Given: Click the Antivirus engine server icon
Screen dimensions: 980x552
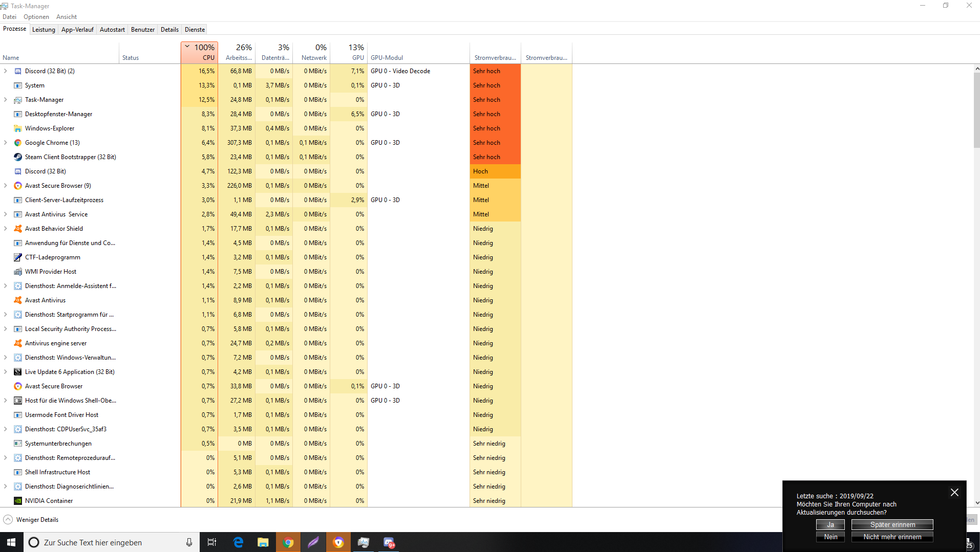Looking at the screenshot, I should (x=18, y=343).
